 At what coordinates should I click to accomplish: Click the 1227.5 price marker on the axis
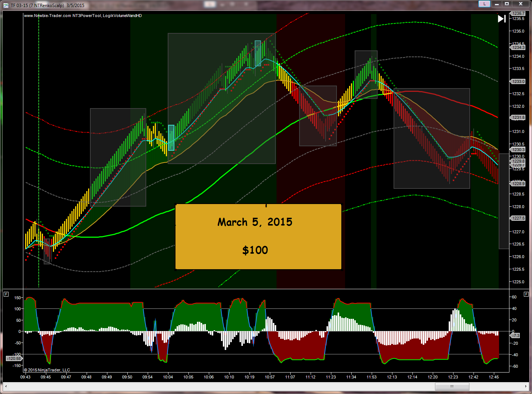(x=518, y=218)
